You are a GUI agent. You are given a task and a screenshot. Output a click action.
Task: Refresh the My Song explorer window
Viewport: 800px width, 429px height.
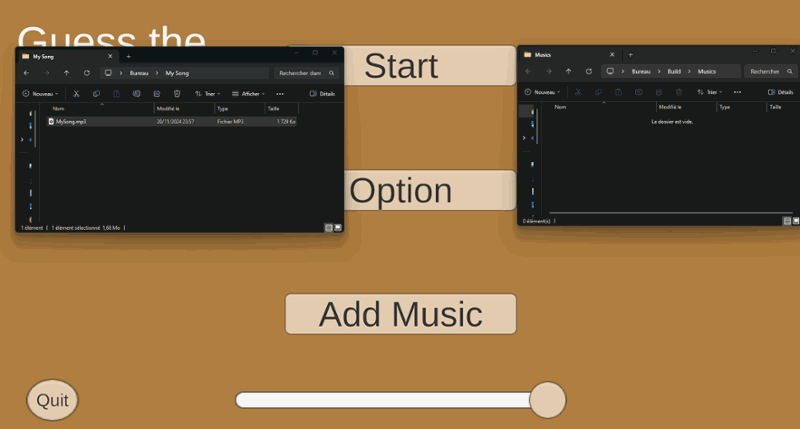[87, 73]
